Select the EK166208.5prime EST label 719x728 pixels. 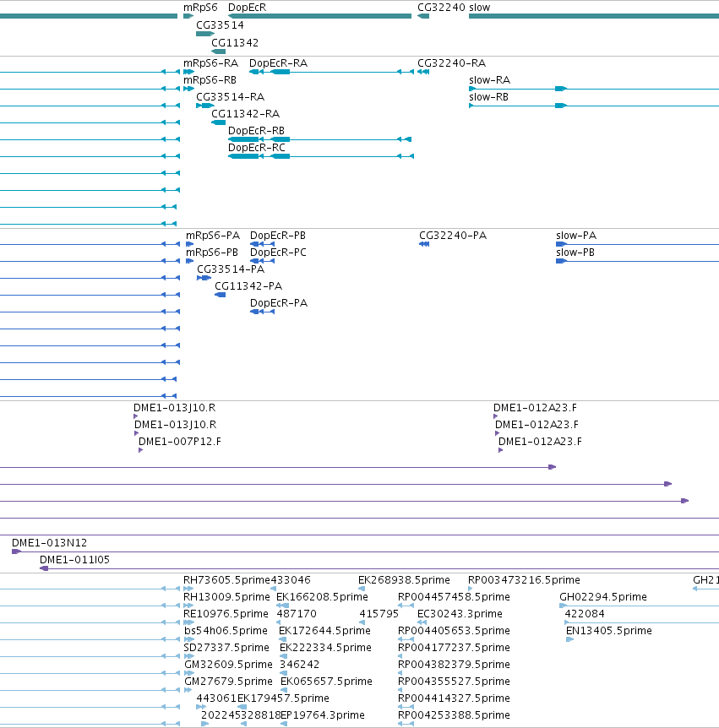click(322, 597)
